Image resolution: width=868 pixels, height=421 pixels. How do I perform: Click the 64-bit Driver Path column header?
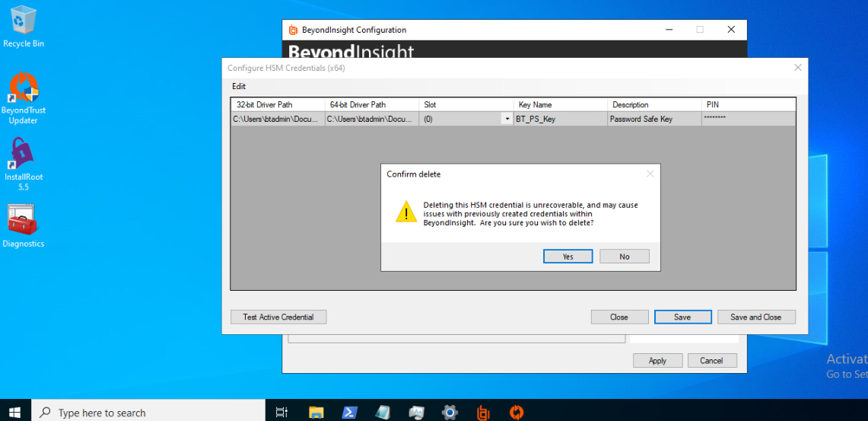[372, 105]
